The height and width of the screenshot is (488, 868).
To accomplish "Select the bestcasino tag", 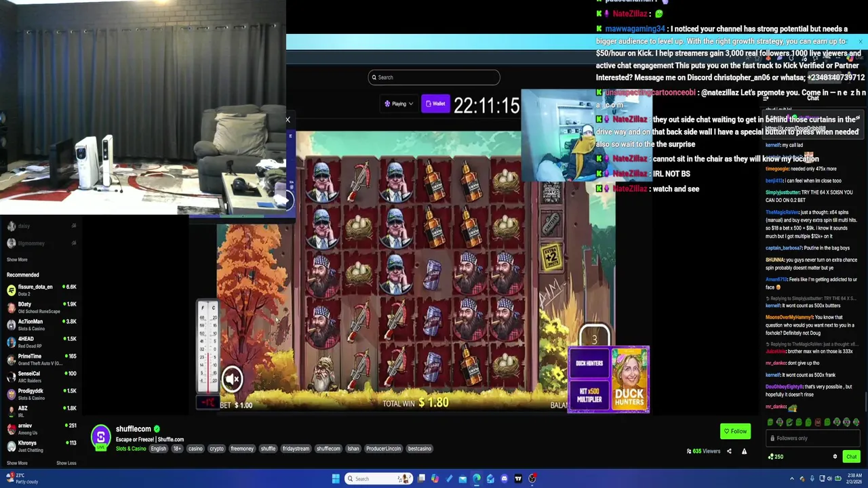I will [419, 449].
